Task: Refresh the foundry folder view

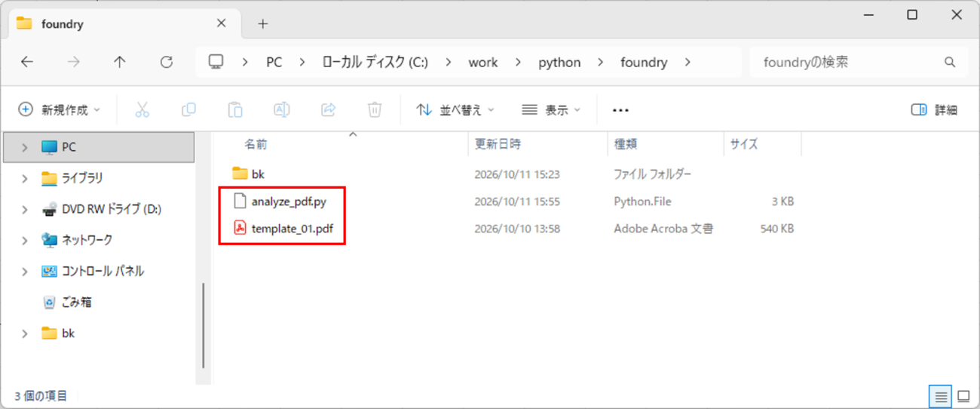Action: click(167, 62)
